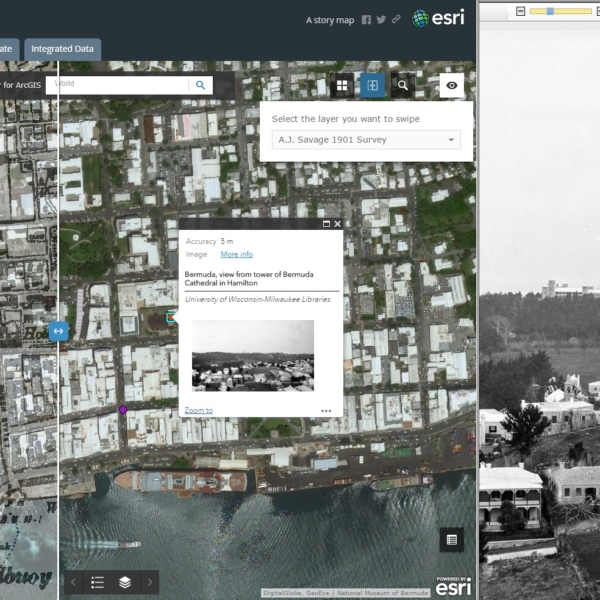Expand the A.J. Savage 1901 Survey dropdown
600x600 pixels.
(366, 140)
